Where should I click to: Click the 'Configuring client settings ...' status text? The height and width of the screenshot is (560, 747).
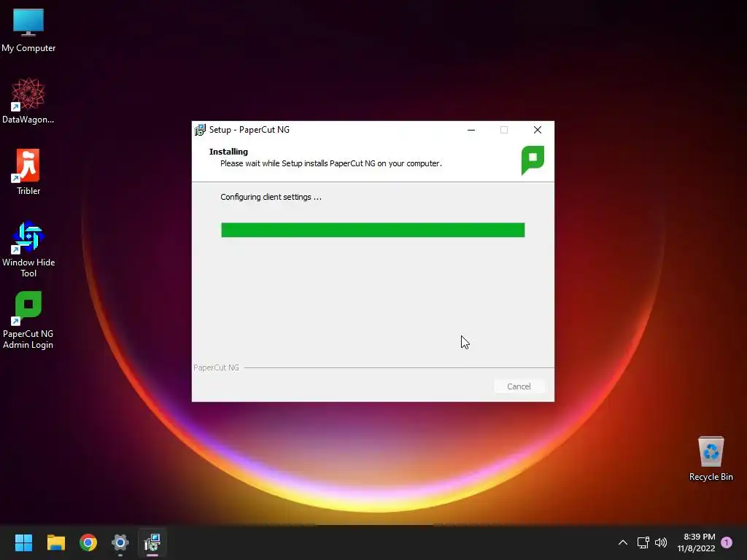coord(271,197)
